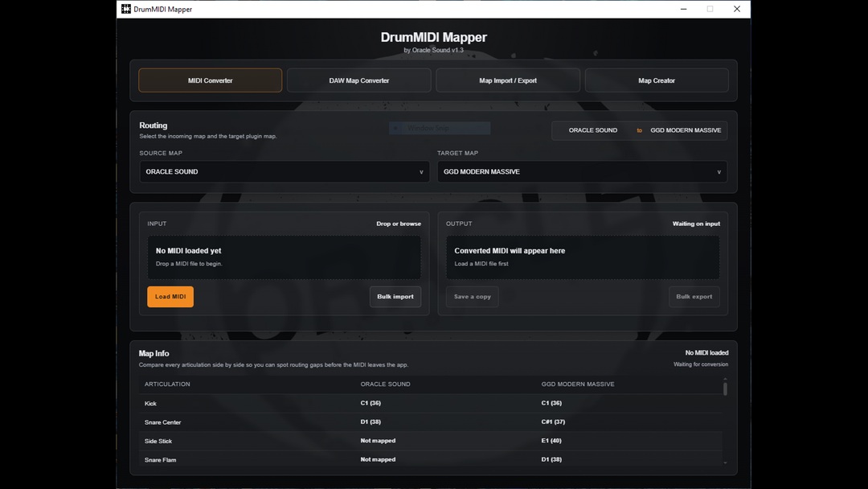
Task: Click GGD value D1 (38) for Snare Flam
Action: pyautogui.click(x=551, y=460)
